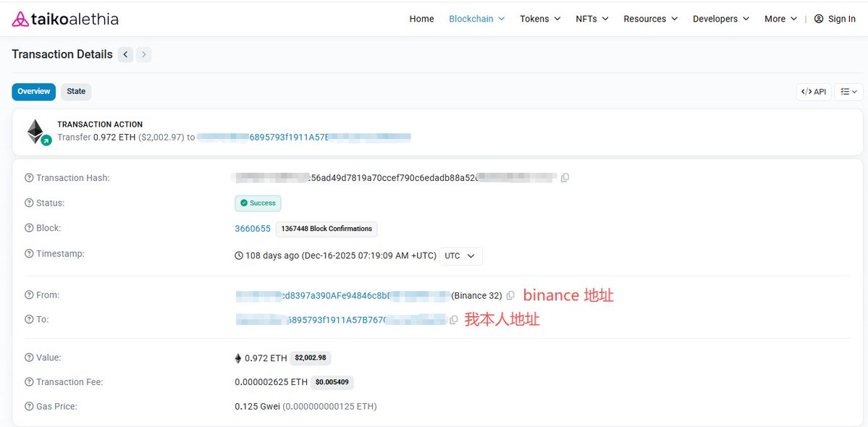
Task: Click Status help icon
Action: pyautogui.click(x=29, y=203)
